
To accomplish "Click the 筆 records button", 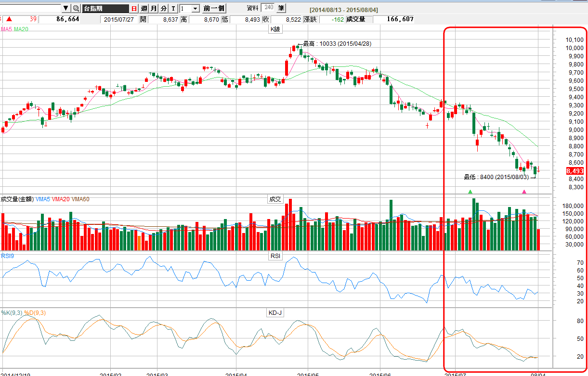I will pyautogui.click(x=281, y=8).
